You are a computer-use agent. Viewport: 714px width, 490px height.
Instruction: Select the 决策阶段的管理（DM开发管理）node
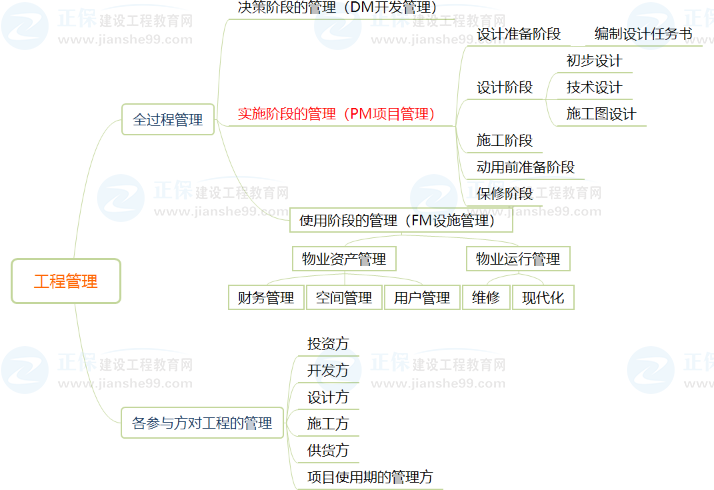pos(336,8)
